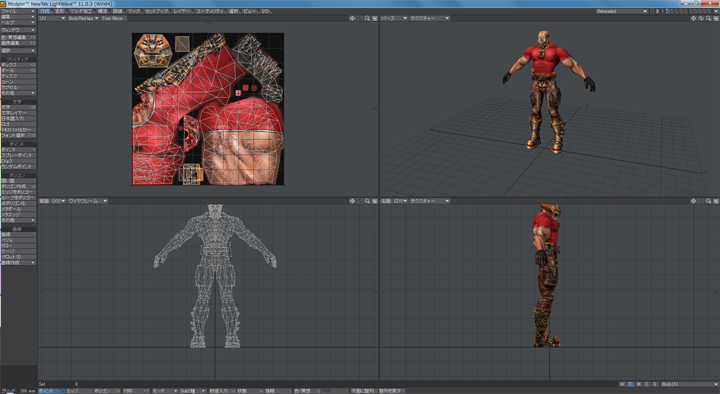Select the ボックス (Box) primitive tool
The width and height of the screenshot is (720, 394).
click(x=18, y=65)
